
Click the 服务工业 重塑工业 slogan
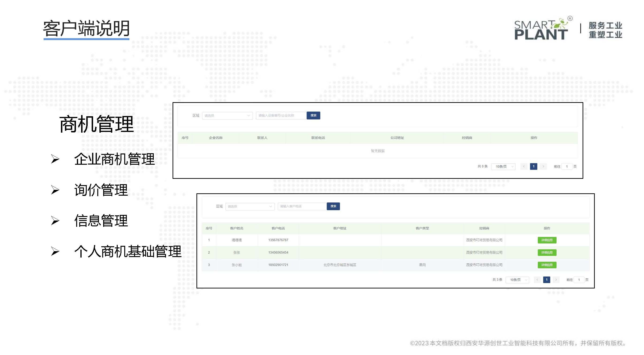coord(605,30)
